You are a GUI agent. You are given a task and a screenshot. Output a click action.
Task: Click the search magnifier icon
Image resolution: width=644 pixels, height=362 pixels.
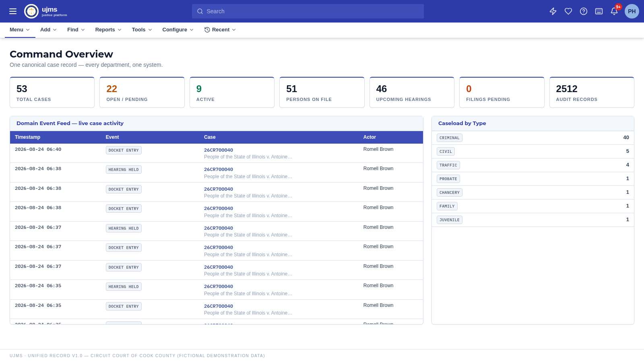(x=200, y=11)
